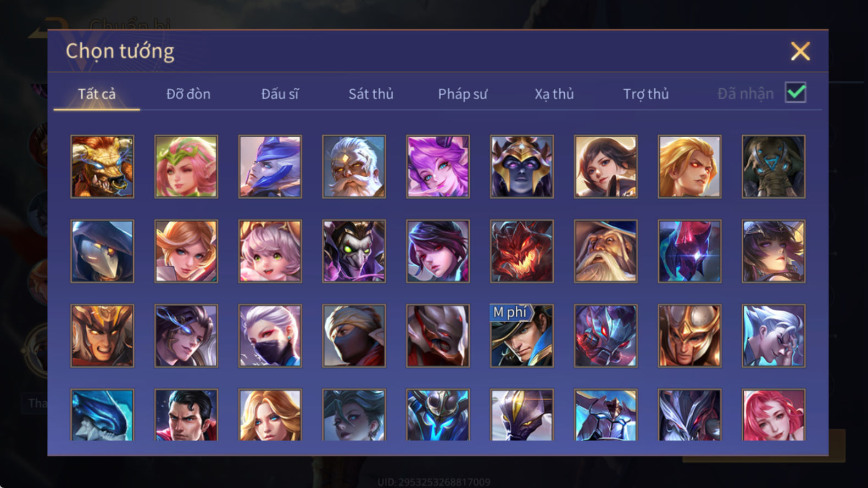The height and width of the screenshot is (488, 868).
Task: Toggle the 'Đã nhận' checkbox
Action: tap(795, 93)
